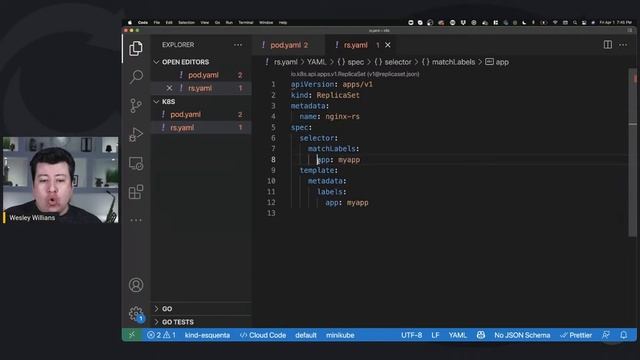Click line 4 name: nginx-rs

click(x=329, y=117)
